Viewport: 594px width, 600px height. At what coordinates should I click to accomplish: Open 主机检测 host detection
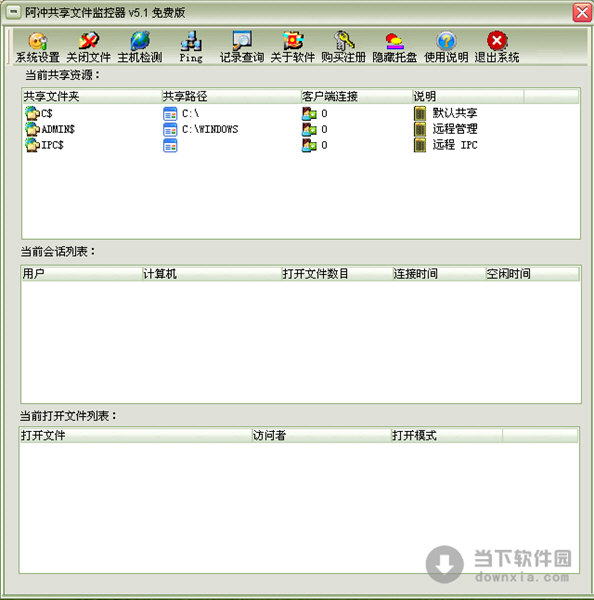click(140, 47)
